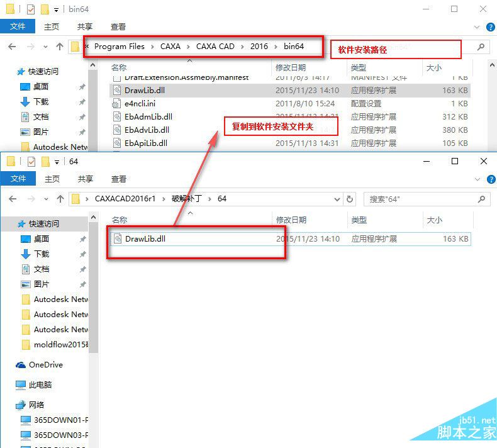Switch to the 共享 tab in the bin64 window
The height and width of the screenshot is (448, 497).
tap(85, 26)
